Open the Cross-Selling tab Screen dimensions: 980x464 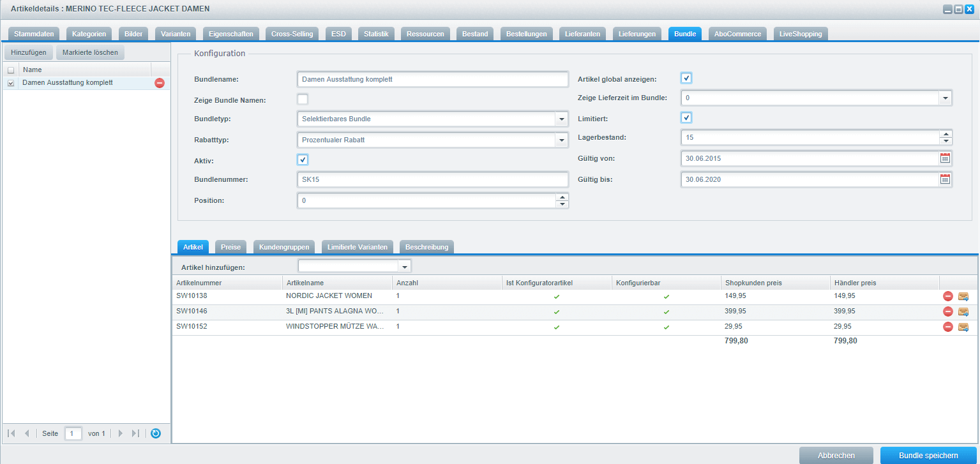pos(292,34)
